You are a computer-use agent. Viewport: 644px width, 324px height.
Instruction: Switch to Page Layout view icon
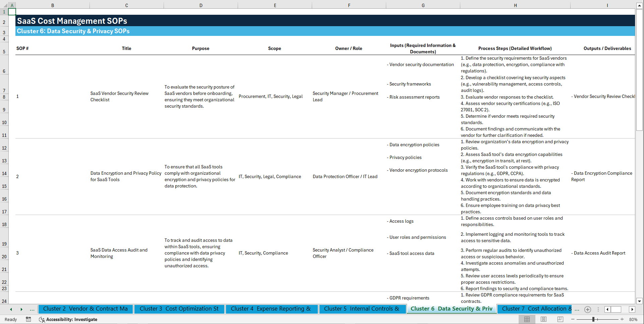[543, 319]
